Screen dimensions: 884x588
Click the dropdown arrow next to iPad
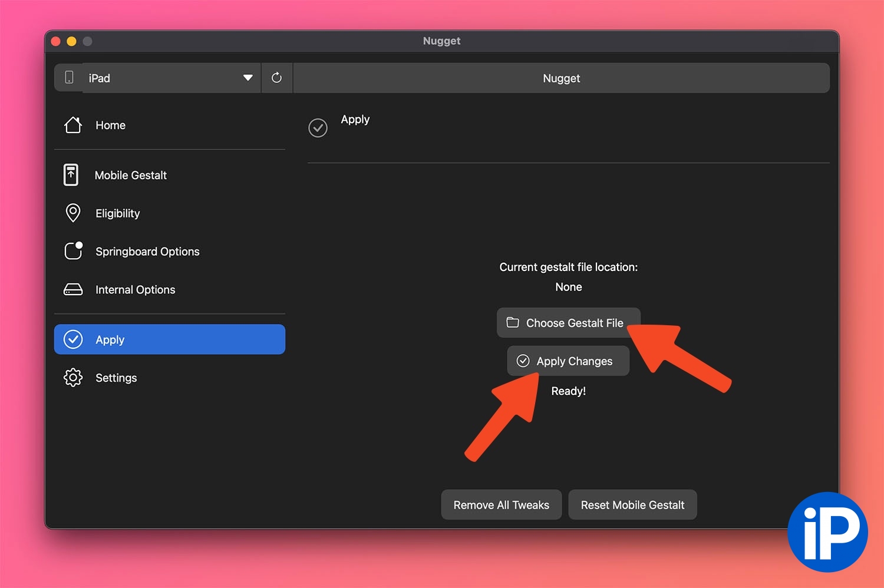[248, 78]
